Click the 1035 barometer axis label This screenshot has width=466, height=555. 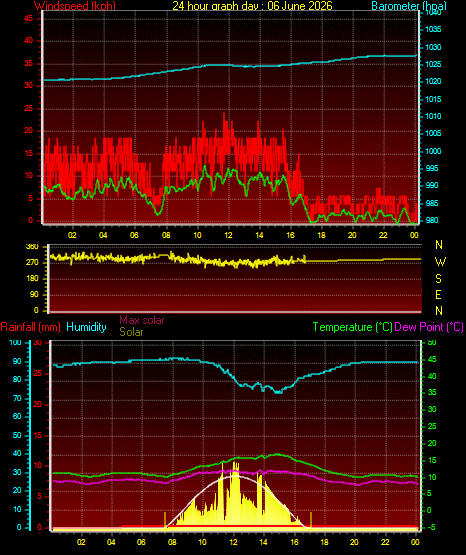click(433, 29)
